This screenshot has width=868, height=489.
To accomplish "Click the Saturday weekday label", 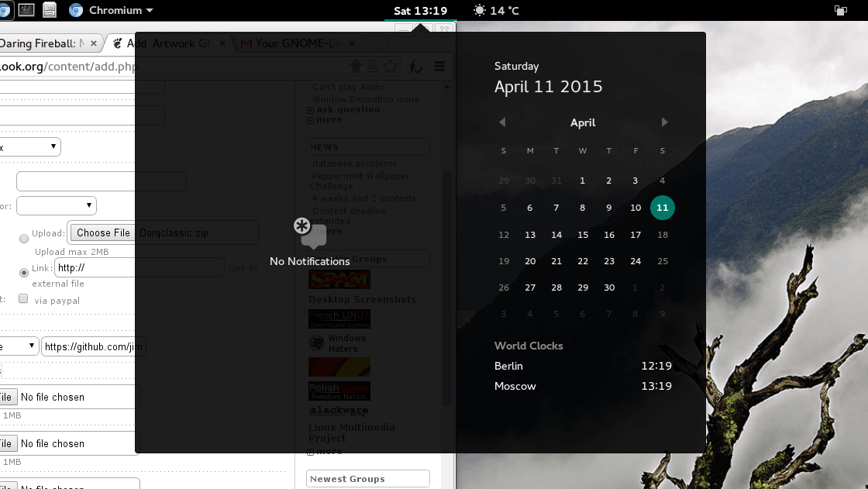I will [x=516, y=66].
